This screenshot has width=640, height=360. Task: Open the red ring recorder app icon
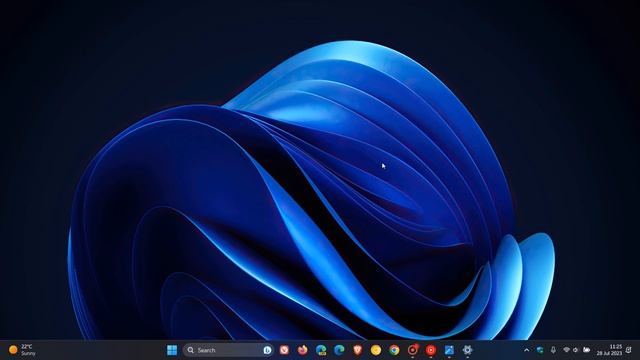coord(413,350)
